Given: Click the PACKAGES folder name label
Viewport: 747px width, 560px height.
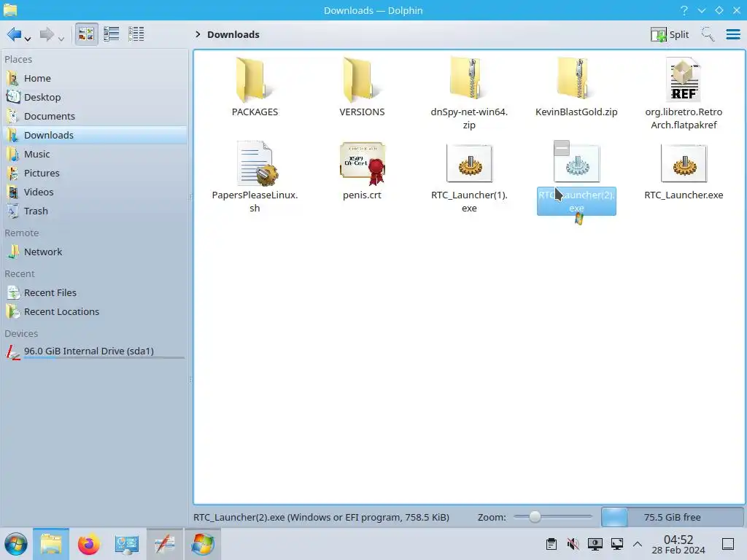Looking at the screenshot, I should tap(255, 112).
